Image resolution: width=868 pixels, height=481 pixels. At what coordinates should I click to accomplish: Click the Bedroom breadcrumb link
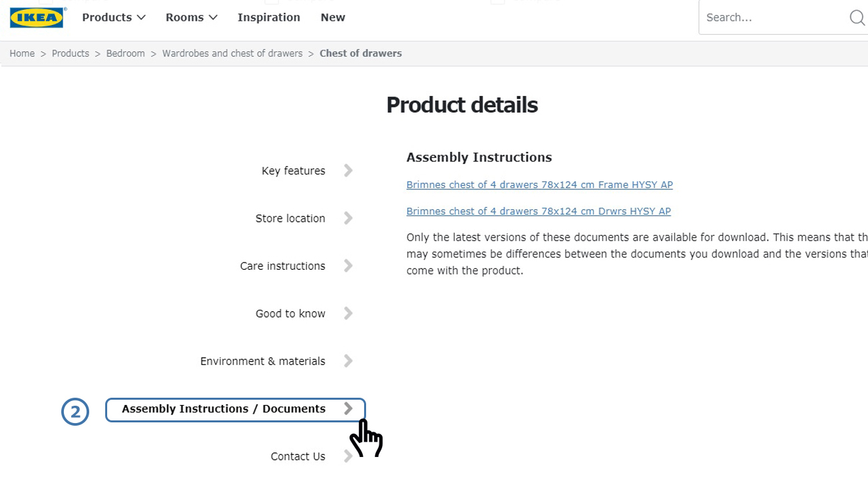tap(125, 53)
